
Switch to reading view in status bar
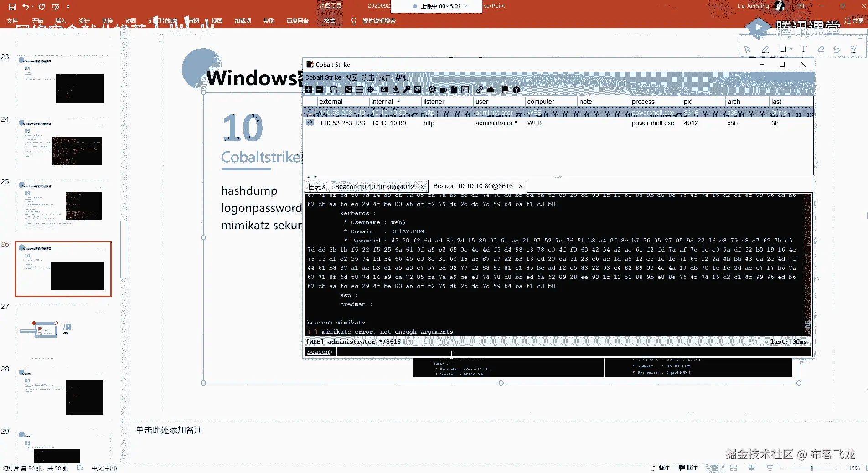click(752, 468)
